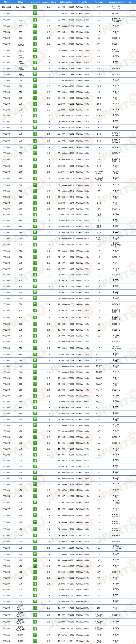This screenshot has height=644, width=136.
Task: Select the '10.1997 -> 03.1999' production years cell
Action: (x=66, y=608)
